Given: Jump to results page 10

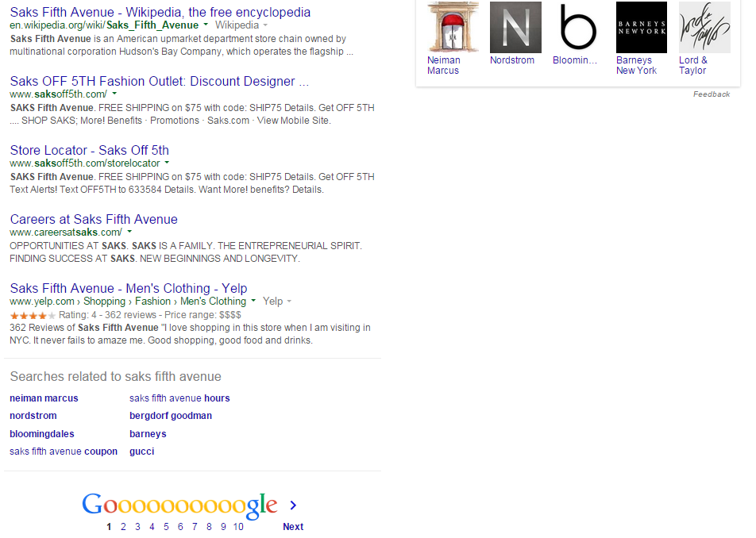Looking at the screenshot, I should pos(238,527).
